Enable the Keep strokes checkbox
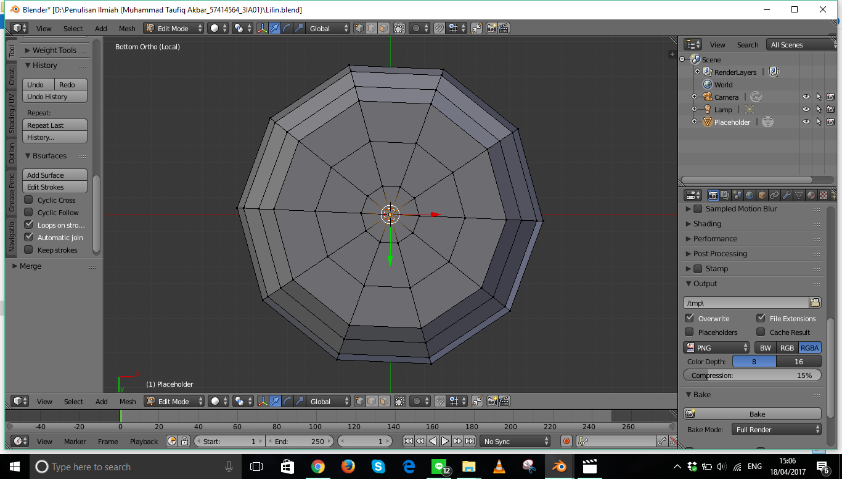 pyautogui.click(x=29, y=250)
